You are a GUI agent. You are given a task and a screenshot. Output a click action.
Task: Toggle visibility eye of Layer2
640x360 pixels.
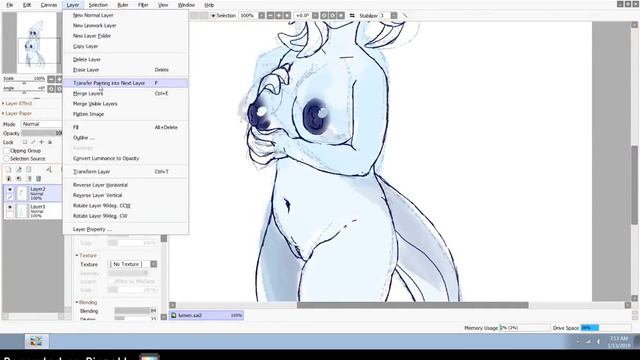pos(10,189)
